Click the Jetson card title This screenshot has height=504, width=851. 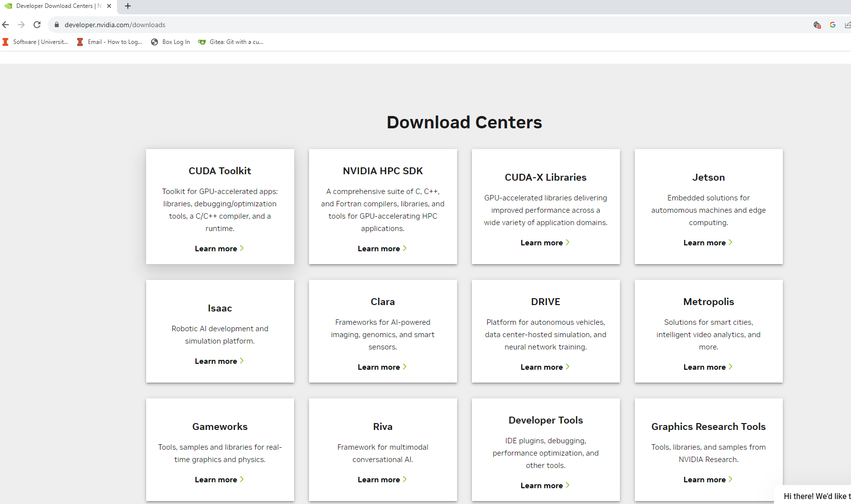tap(708, 177)
